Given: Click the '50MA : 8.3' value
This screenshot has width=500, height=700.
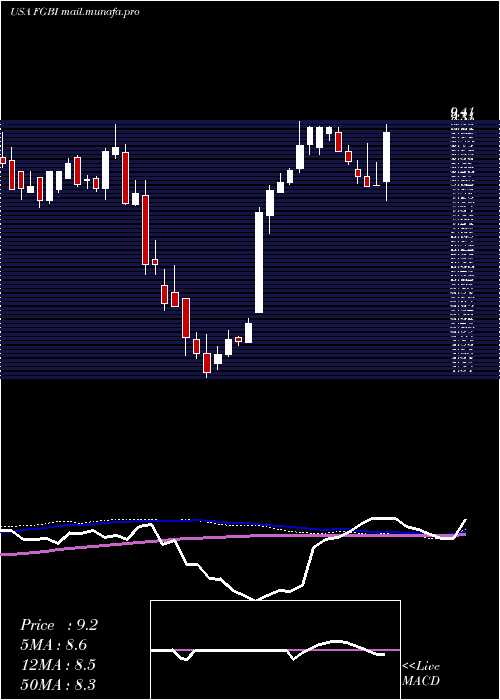Looking at the screenshot, I should pyautogui.click(x=58, y=684).
